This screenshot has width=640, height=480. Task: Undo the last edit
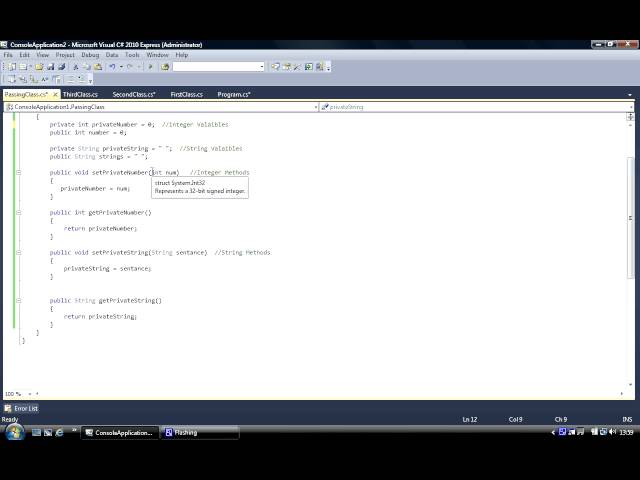(x=112, y=67)
